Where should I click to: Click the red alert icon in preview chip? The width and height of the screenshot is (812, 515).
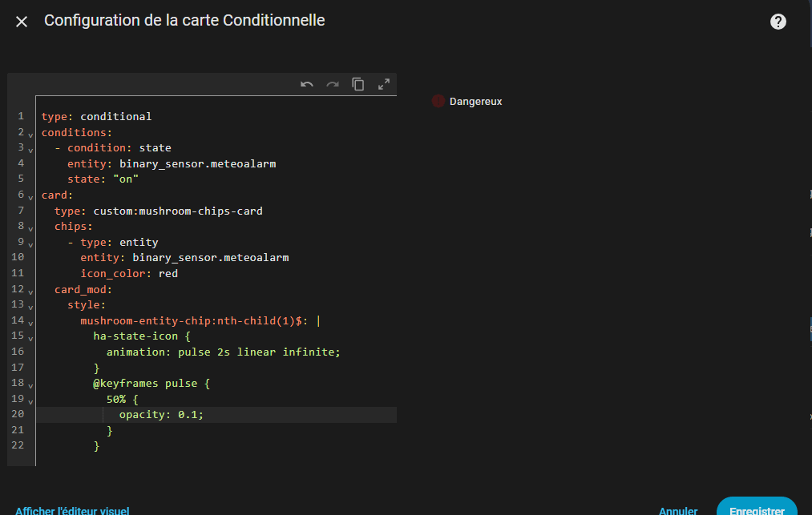coord(438,101)
